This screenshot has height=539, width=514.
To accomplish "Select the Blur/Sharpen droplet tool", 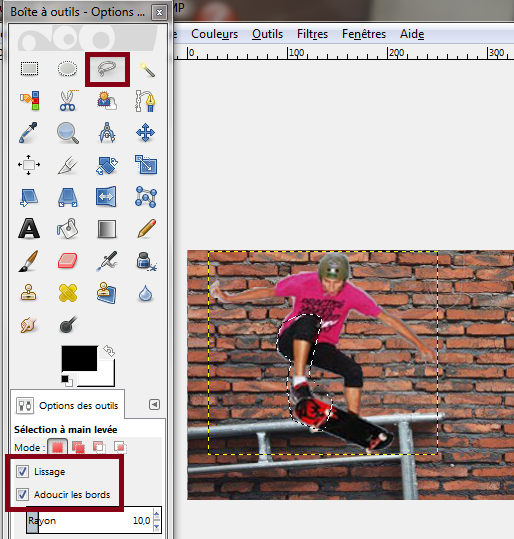I will click(x=145, y=294).
